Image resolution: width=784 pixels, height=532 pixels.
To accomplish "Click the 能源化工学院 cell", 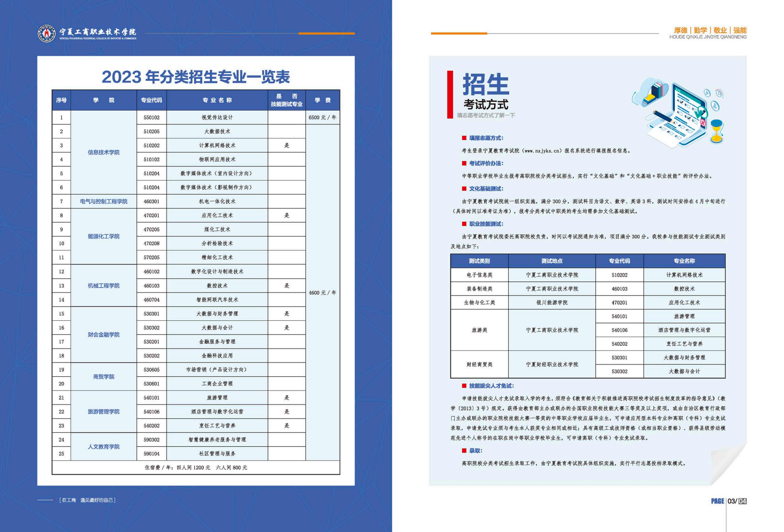I will click(104, 236).
